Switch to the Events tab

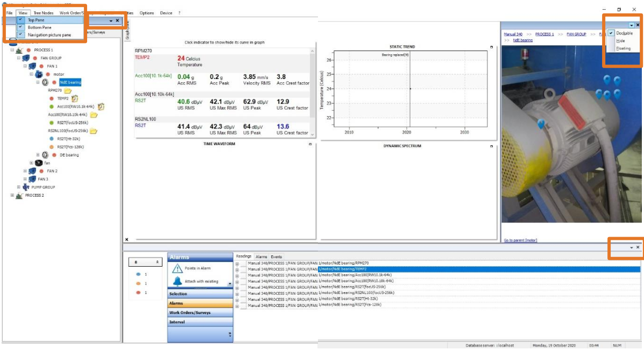[x=275, y=256]
